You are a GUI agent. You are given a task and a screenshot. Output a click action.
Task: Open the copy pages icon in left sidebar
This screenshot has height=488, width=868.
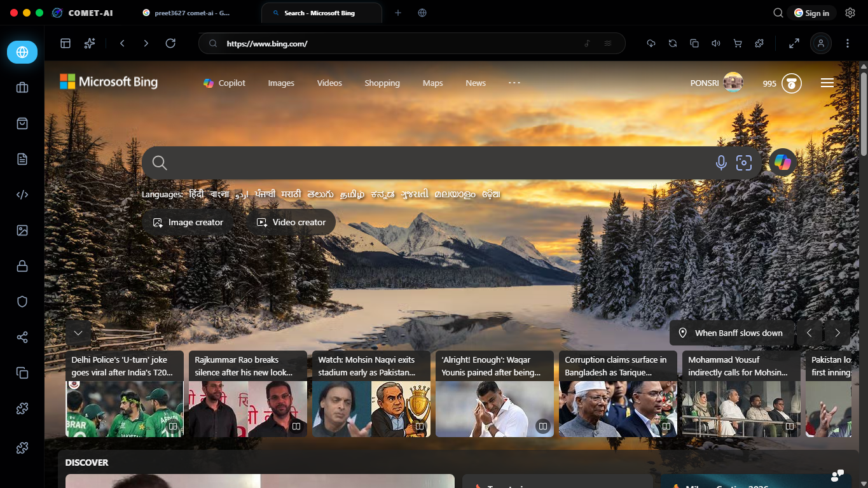pos(22,373)
